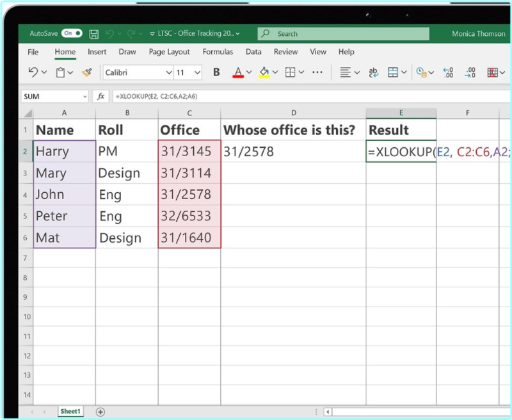Click the Save floppy disk icon

94,34
